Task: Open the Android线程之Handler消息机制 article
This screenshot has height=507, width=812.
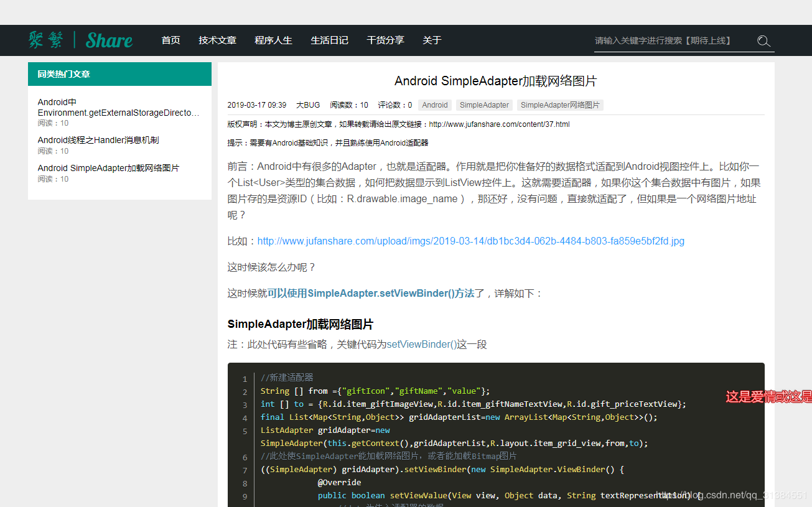Action: pos(98,140)
